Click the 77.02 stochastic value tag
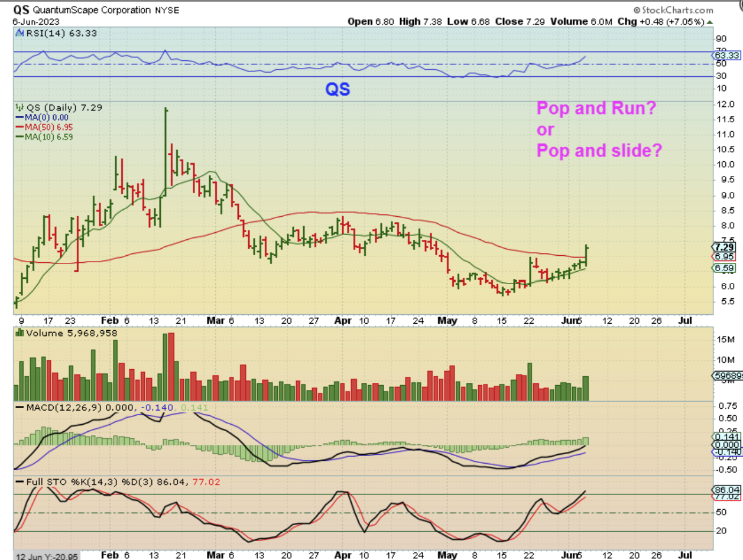This screenshot has width=743, height=560. click(x=725, y=497)
